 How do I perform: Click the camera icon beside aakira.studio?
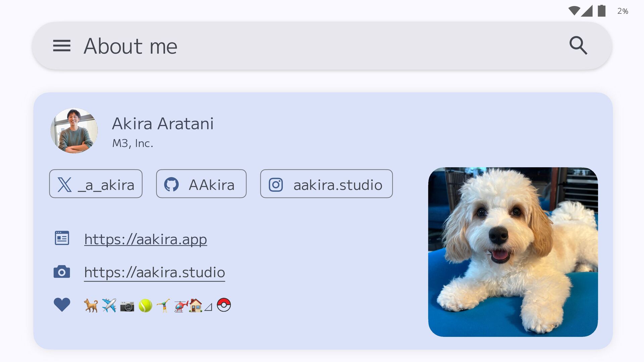(62, 272)
